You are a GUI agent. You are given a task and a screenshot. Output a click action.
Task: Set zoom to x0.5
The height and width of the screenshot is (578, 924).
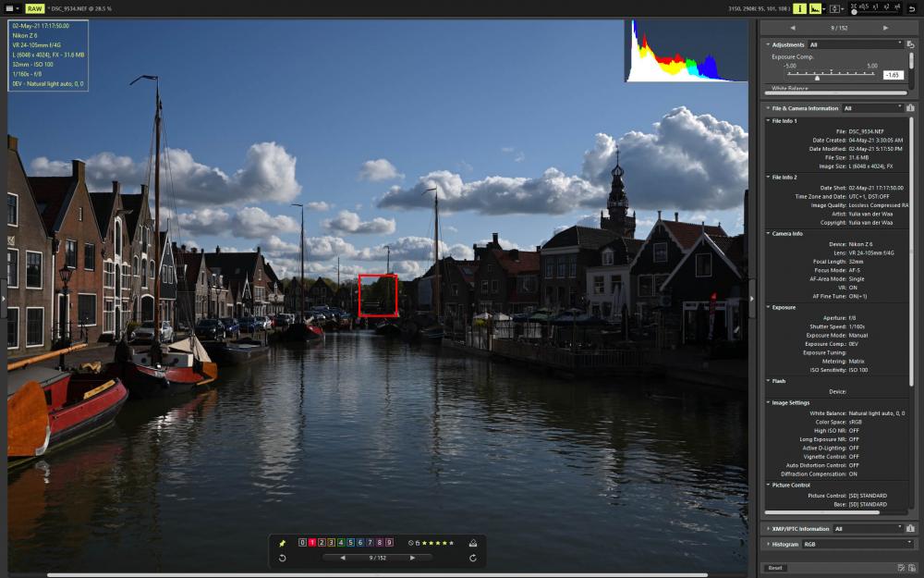(863, 7)
